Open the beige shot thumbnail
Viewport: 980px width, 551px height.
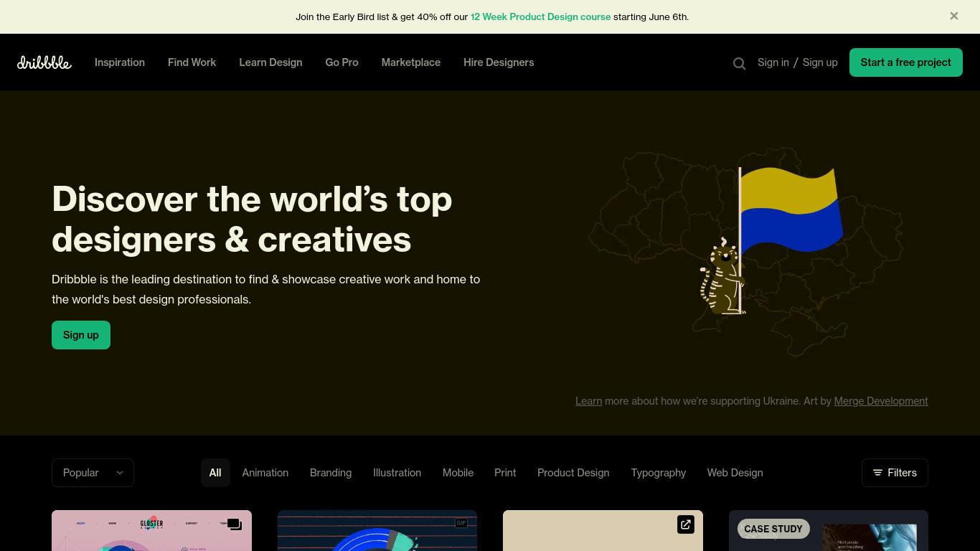pyautogui.click(x=603, y=531)
